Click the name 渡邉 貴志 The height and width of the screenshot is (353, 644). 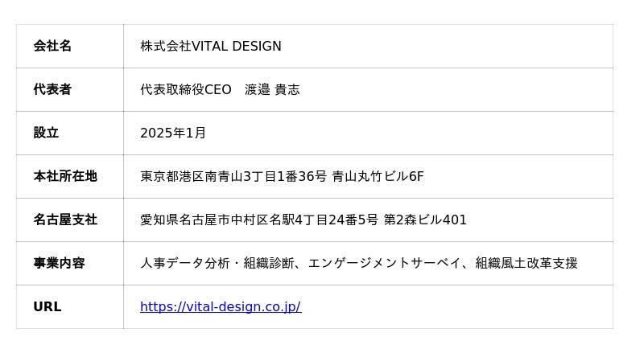tap(272, 89)
